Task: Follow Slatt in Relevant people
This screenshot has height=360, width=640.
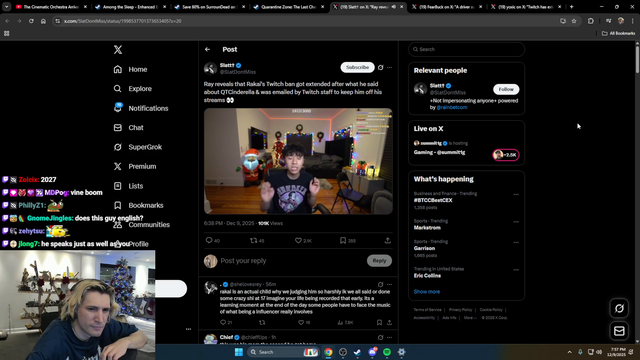Action: 506,89
